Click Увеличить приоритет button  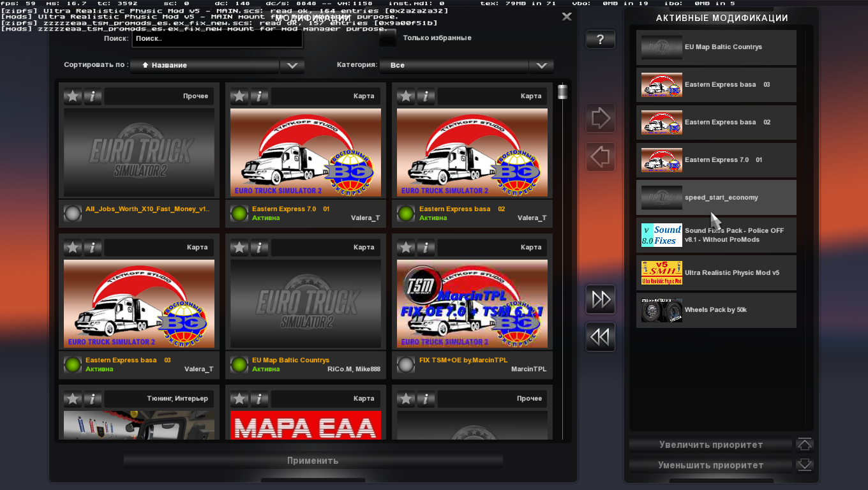(711, 445)
